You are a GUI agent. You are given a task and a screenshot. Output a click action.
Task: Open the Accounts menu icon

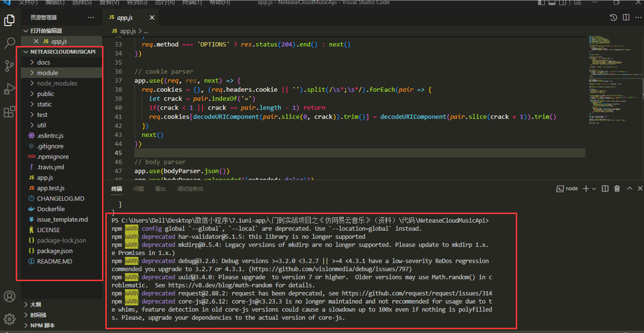[10, 296]
